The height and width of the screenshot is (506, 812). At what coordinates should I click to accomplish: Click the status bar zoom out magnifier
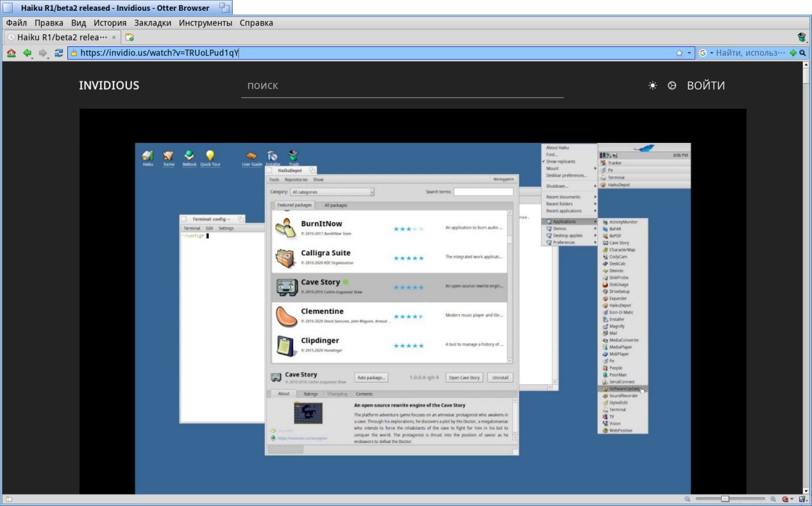point(688,500)
